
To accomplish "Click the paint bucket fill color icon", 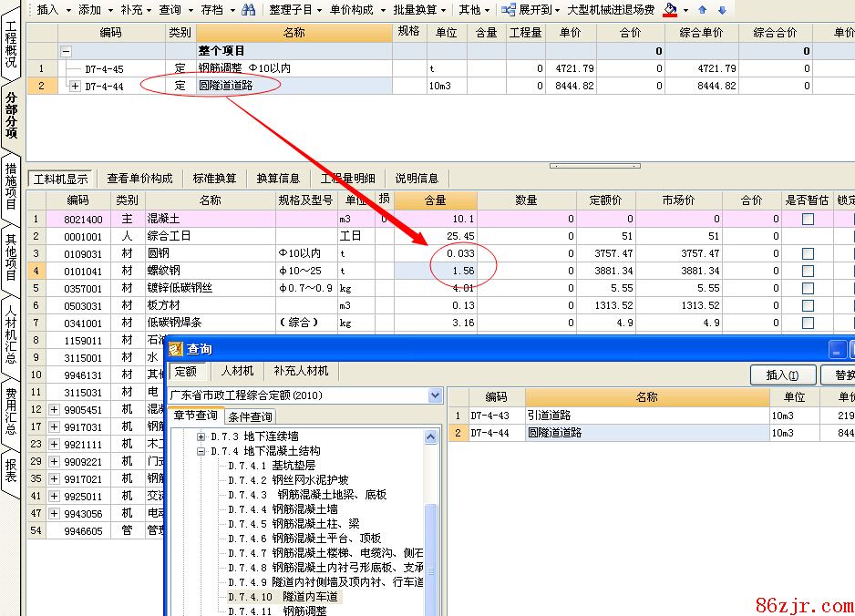I will click(671, 10).
